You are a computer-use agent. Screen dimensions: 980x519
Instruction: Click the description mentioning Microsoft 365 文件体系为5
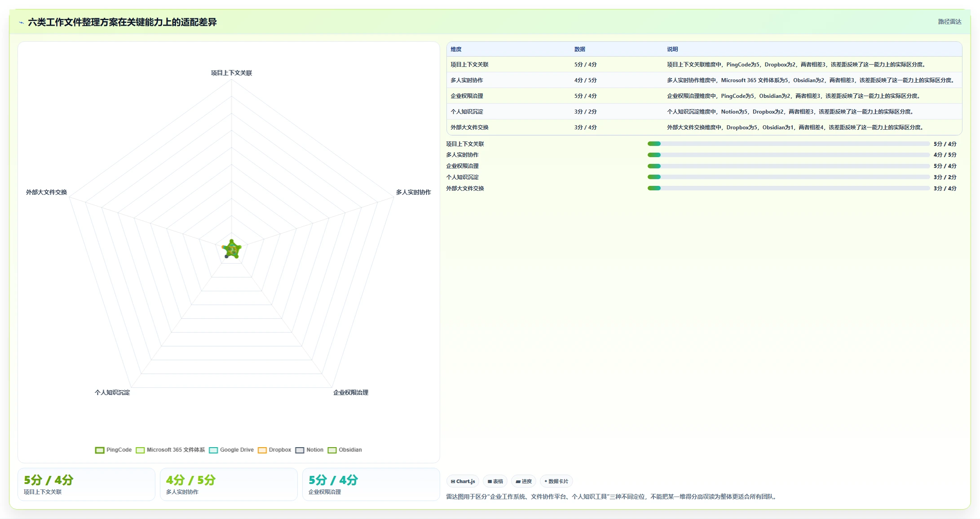pyautogui.click(x=811, y=80)
